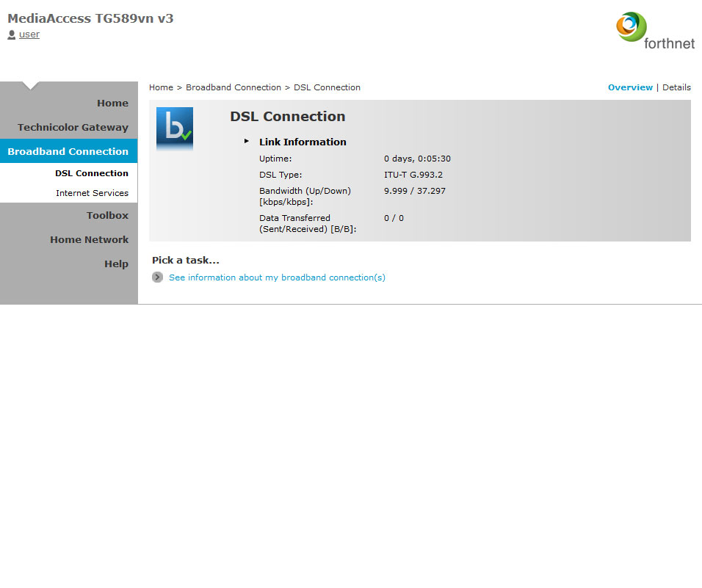Image resolution: width=702 pixels, height=588 pixels.
Task: Open the user account link
Action: (29, 35)
